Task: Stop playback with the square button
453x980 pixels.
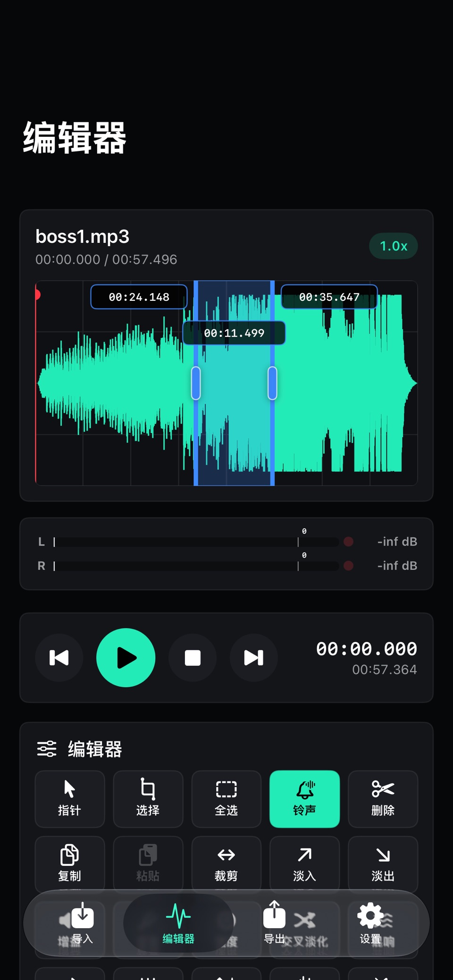Action: pos(193,657)
